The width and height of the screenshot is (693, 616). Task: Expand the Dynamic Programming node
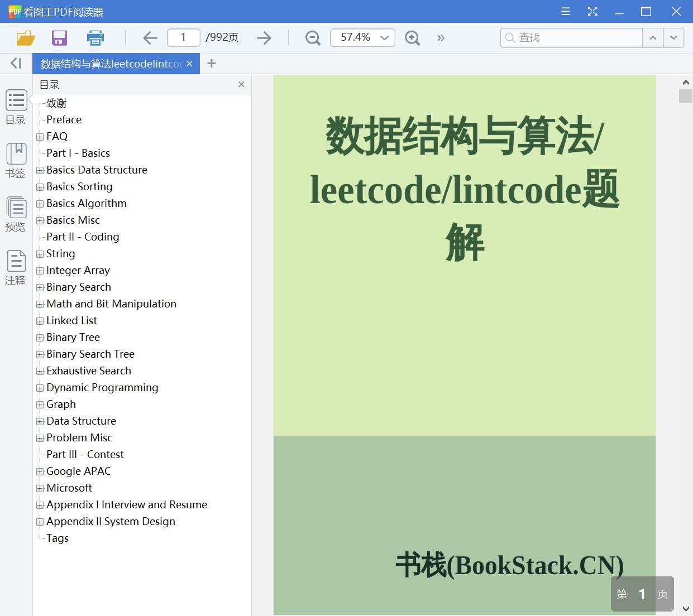pyautogui.click(x=40, y=388)
